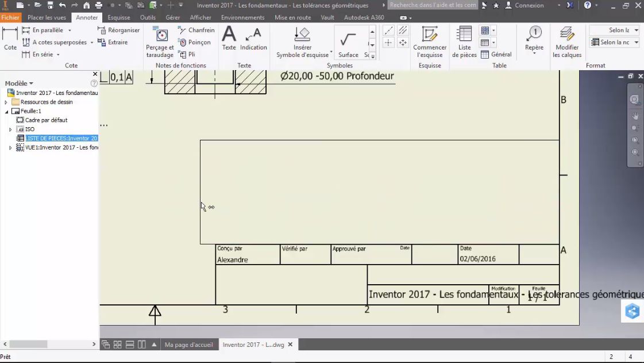Click the center line tool icon
Screen dimensions: 644x363
(x=388, y=30)
